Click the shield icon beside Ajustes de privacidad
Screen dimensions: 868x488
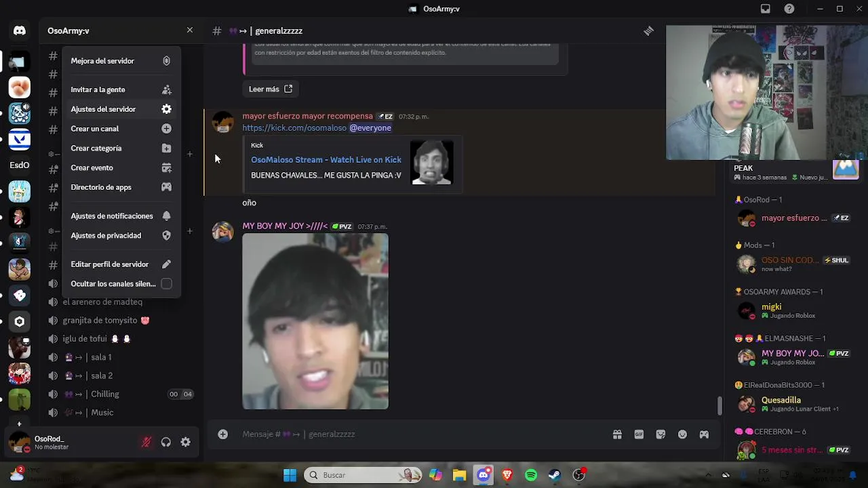tap(166, 236)
